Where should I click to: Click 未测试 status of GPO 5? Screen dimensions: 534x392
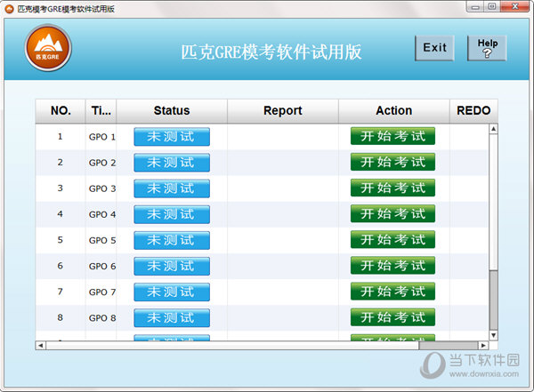(172, 240)
